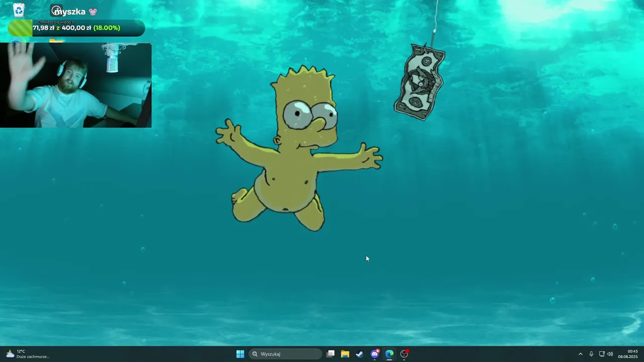This screenshot has width=644, height=362.
Task: Open the Windows Start menu
Action: (240, 354)
